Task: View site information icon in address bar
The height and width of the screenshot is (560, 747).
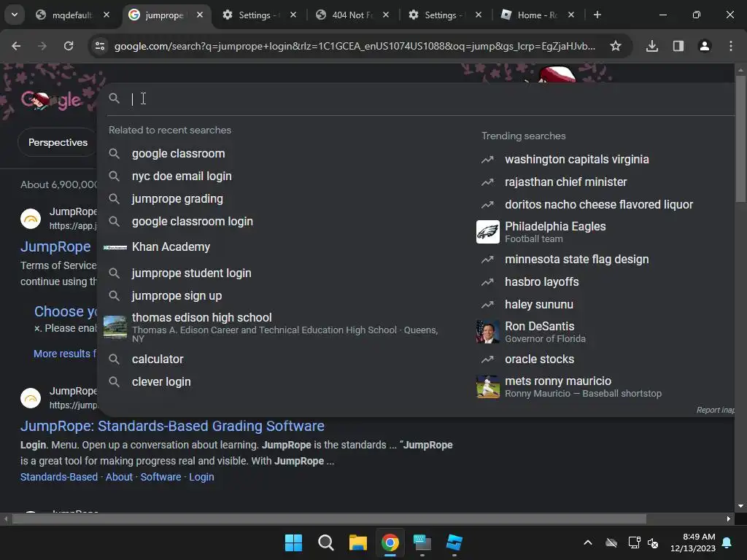Action: coord(100,46)
